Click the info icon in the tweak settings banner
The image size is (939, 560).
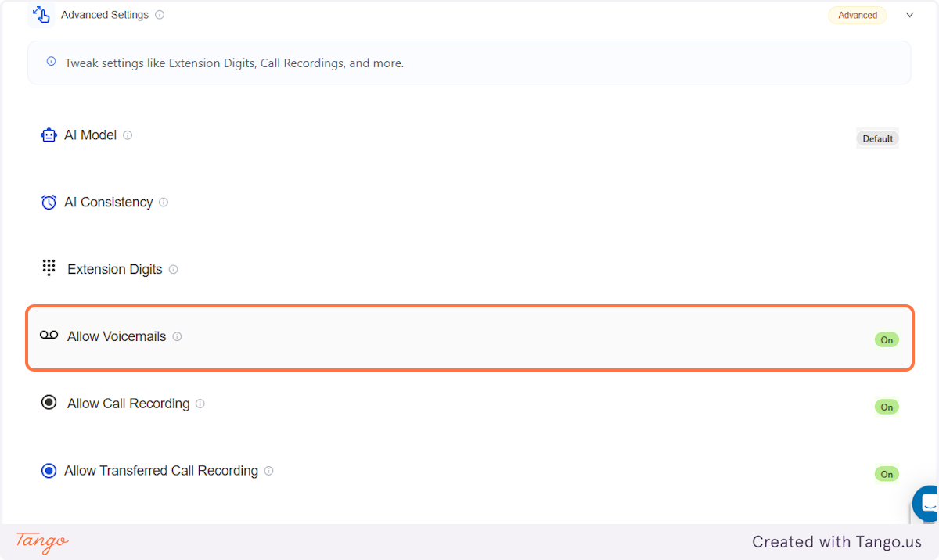coord(51,61)
